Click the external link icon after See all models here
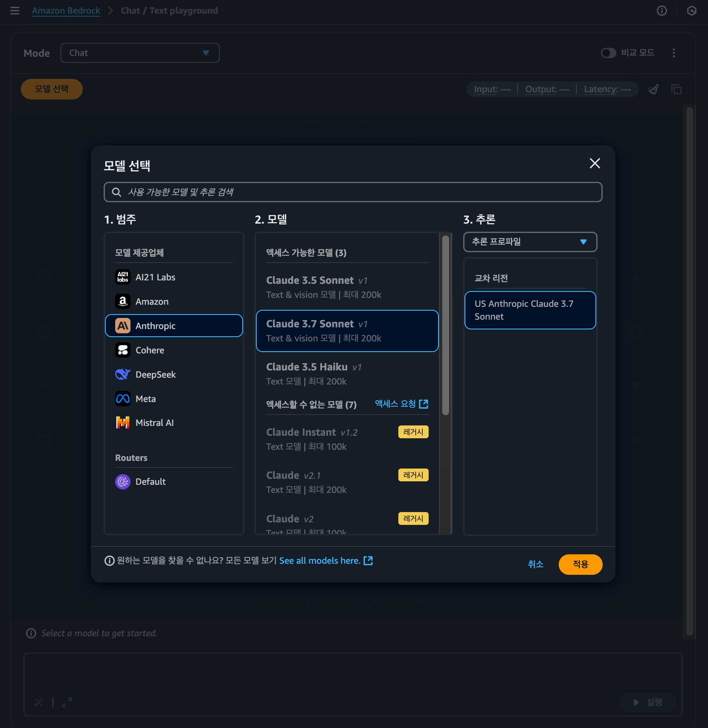The width and height of the screenshot is (708, 728). (x=368, y=561)
